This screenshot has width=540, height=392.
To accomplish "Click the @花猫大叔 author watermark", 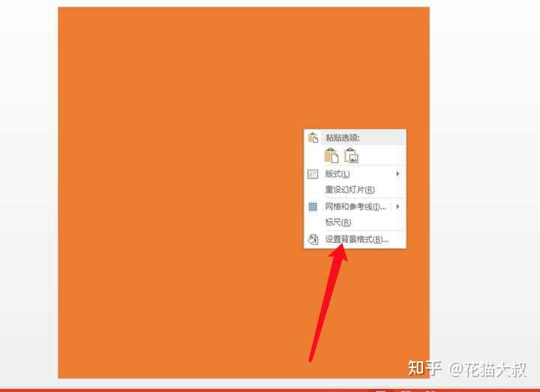I will click(x=487, y=370).
